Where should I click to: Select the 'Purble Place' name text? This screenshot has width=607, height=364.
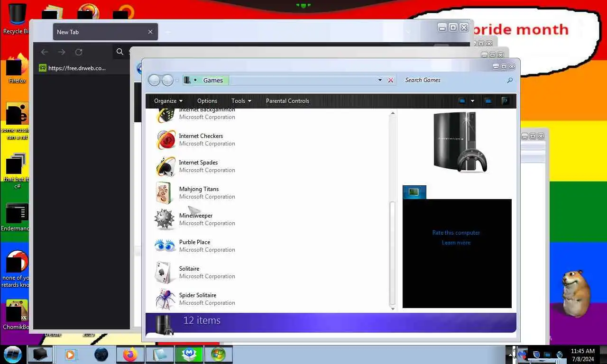point(194,242)
